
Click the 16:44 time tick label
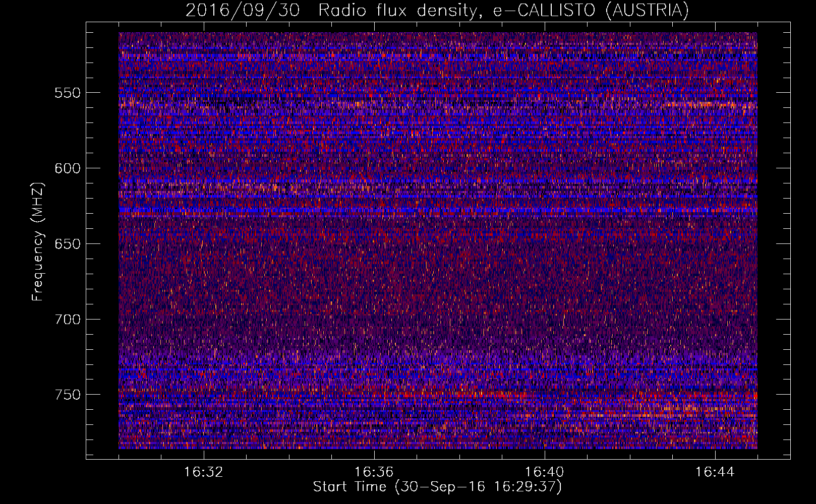715,472
